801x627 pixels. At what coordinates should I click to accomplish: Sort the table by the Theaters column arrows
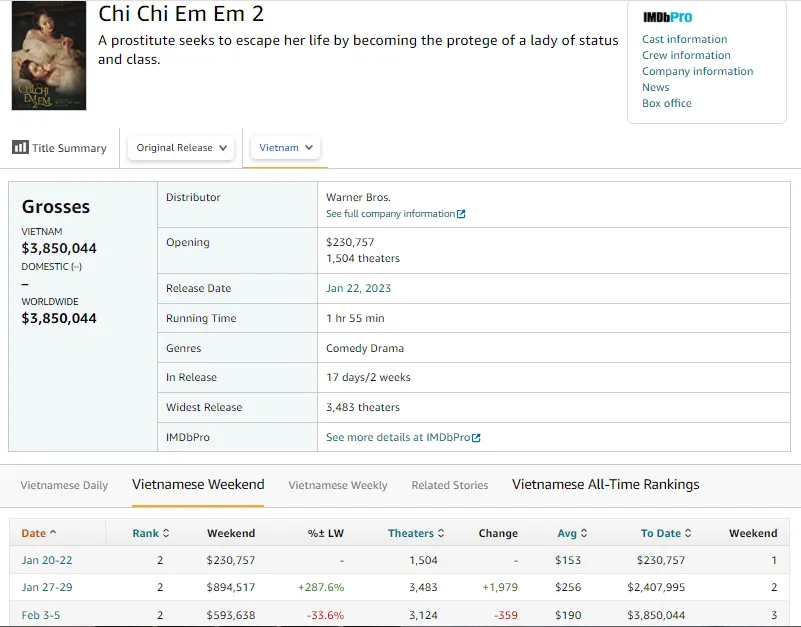point(440,533)
